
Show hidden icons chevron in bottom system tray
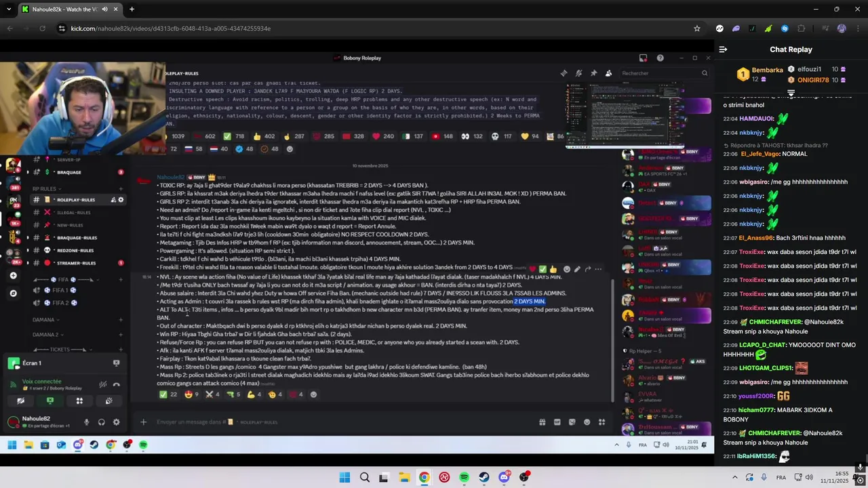point(734,477)
